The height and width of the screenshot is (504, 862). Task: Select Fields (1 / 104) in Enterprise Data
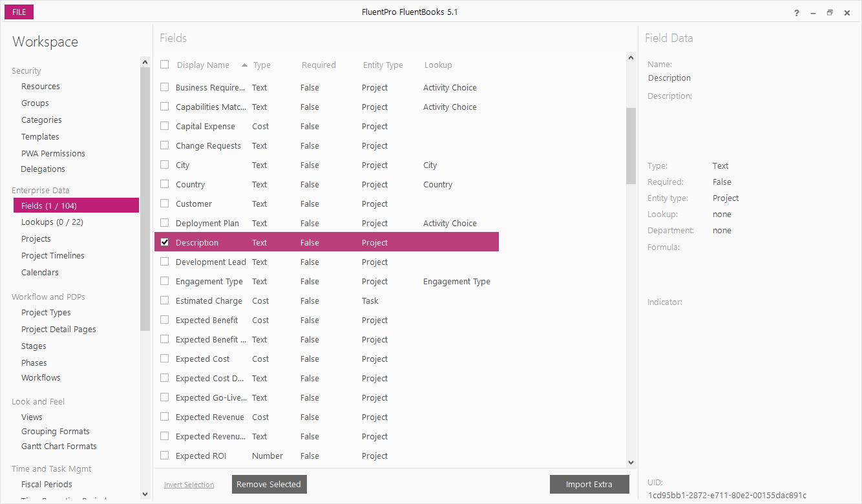[76, 205]
